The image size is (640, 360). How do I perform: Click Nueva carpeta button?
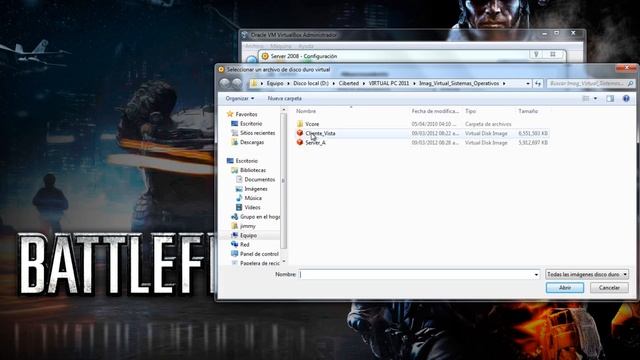pyautogui.click(x=284, y=98)
